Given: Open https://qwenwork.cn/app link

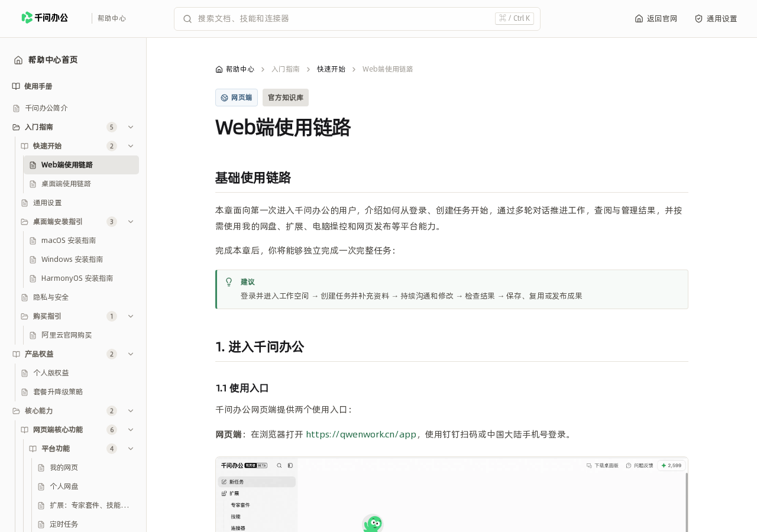Looking at the screenshot, I should point(361,434).
